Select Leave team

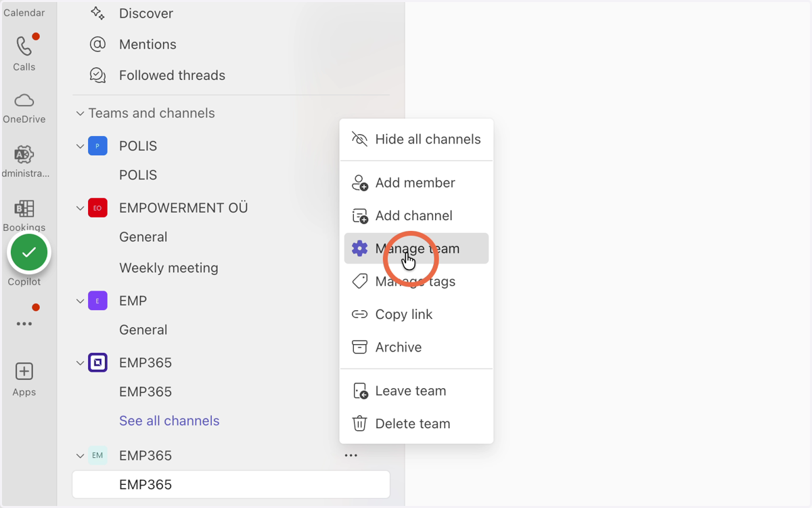(416, 391)
